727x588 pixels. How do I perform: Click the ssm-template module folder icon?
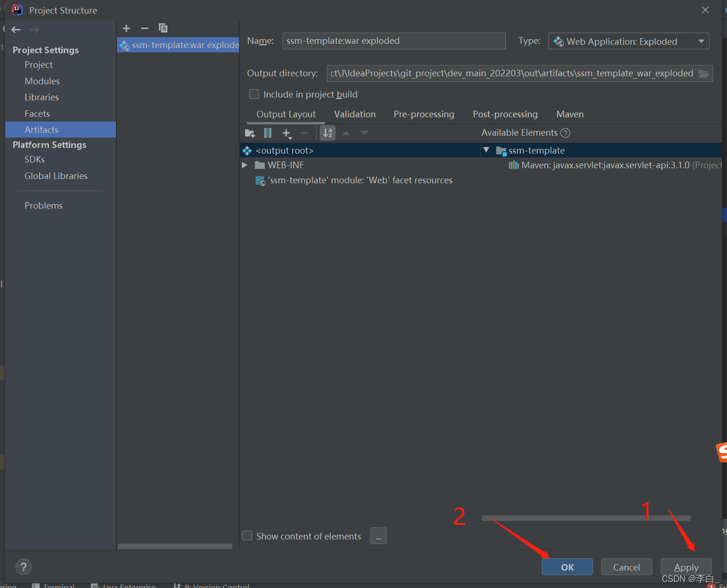click(x=501, y=151)
